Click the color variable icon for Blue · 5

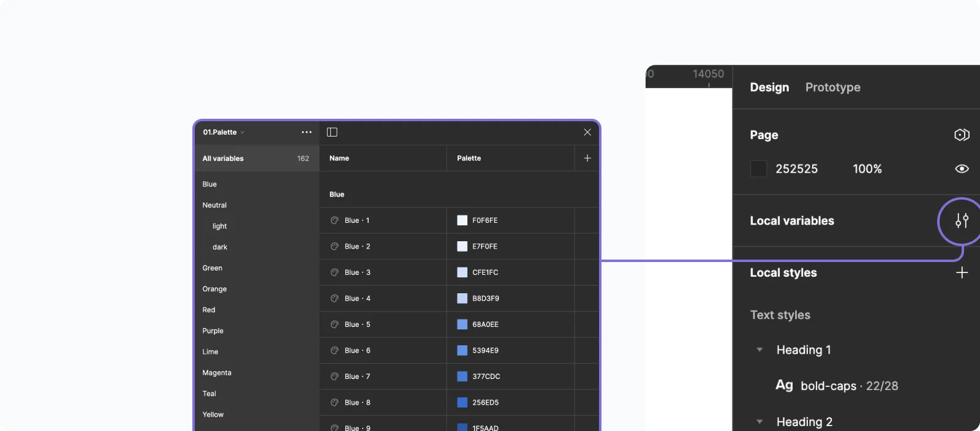tap(334, 324)
